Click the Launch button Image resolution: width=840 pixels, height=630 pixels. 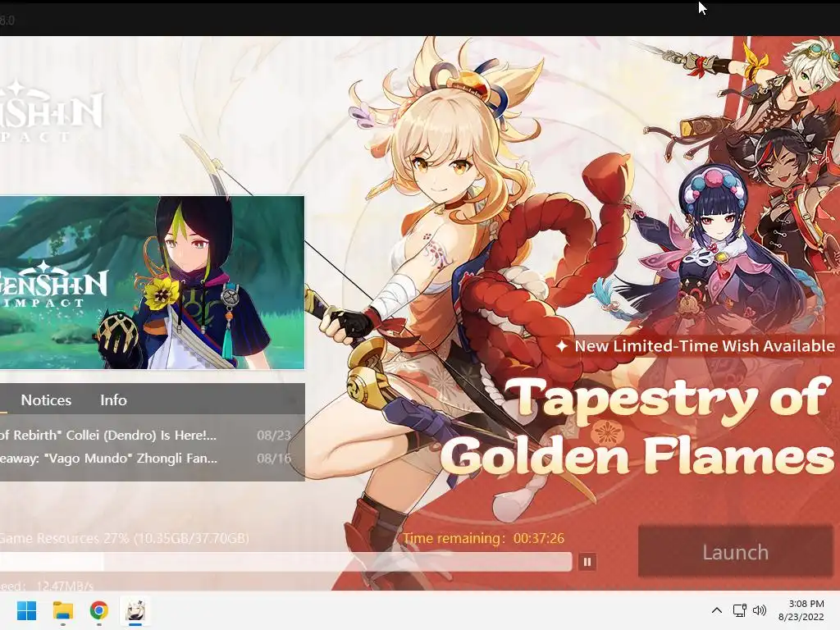point(735,552)
